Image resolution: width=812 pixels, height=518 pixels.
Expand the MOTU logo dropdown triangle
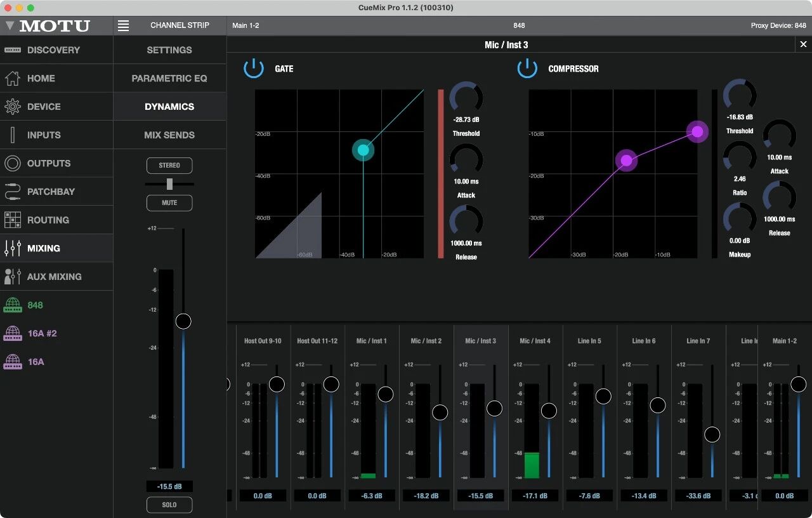10,26
